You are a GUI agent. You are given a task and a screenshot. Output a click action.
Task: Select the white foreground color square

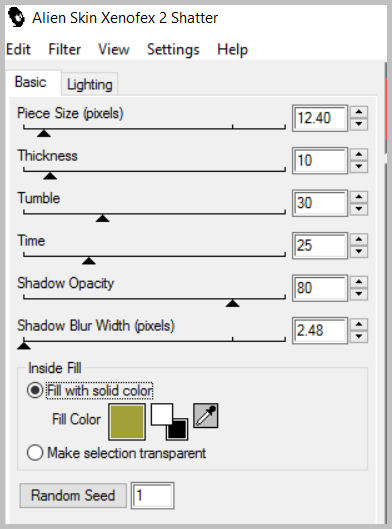pyautogui.click(x=162, y=414)
